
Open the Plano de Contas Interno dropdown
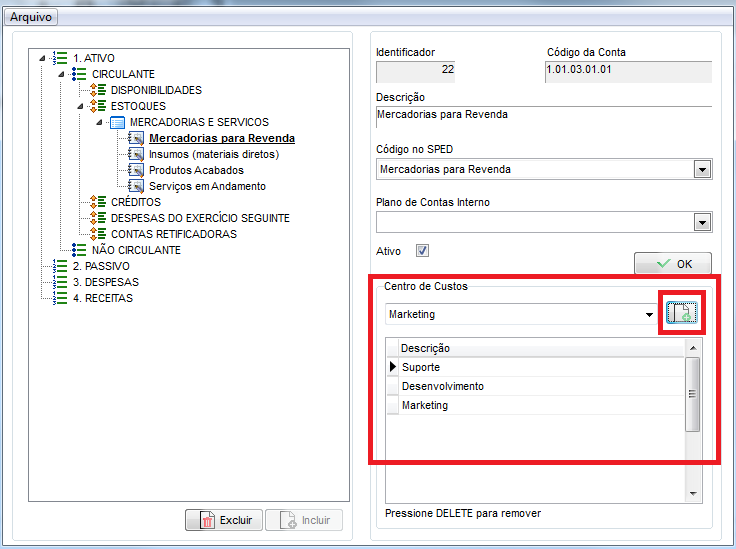click(x=702, y=223)
